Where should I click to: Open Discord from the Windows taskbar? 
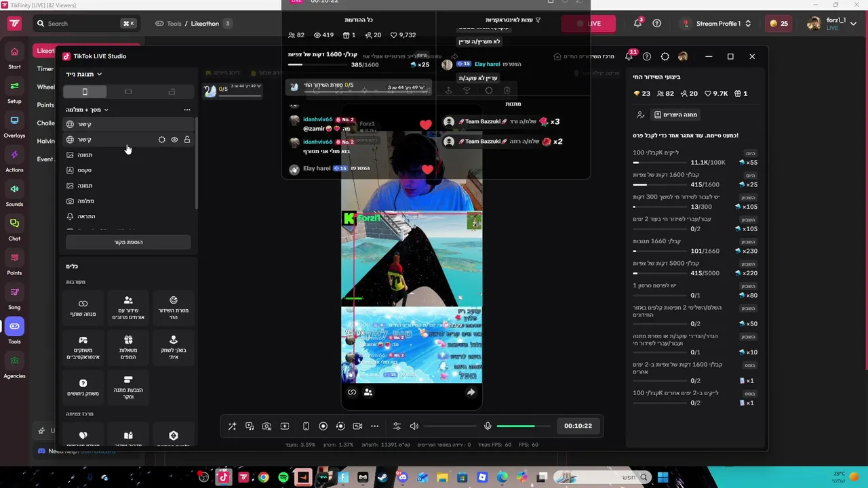[x=402, y=477]
